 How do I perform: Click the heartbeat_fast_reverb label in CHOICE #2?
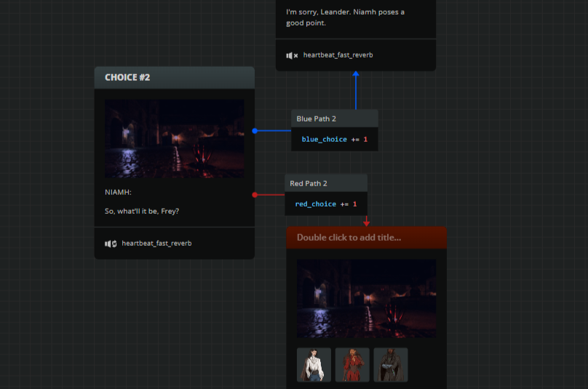(x=156, y=244)
